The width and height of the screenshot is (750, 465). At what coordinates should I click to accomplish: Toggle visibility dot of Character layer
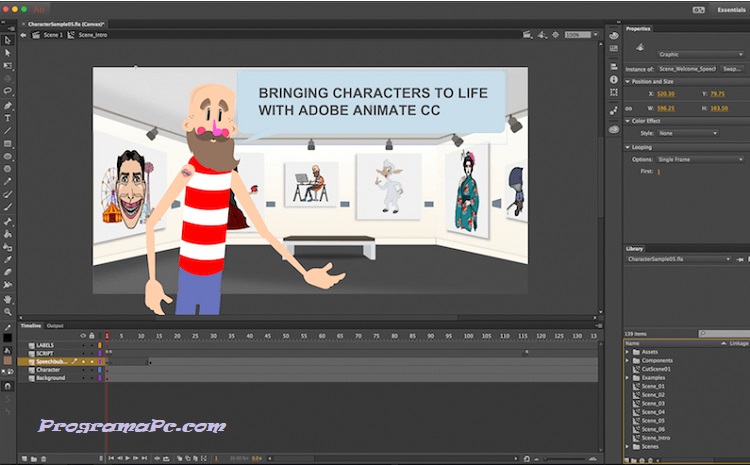tap(84, 370)
